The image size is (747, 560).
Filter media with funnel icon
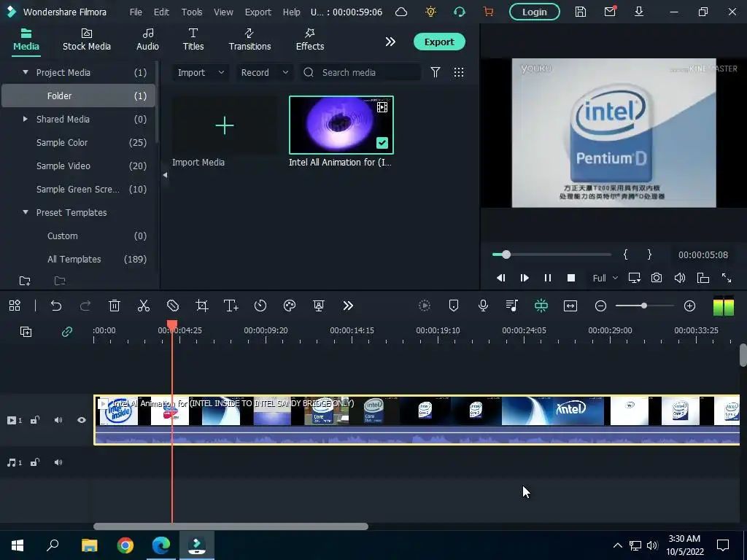435,72
